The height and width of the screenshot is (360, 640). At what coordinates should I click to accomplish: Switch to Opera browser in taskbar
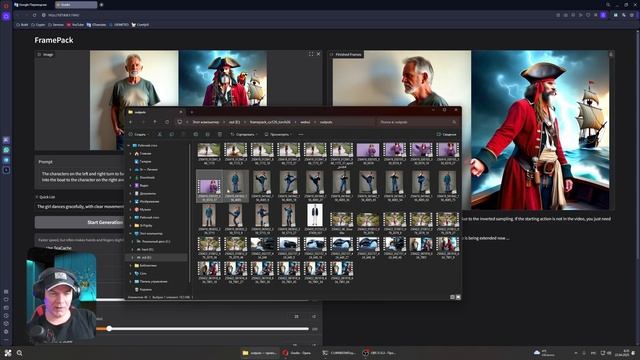coord(297,353)
